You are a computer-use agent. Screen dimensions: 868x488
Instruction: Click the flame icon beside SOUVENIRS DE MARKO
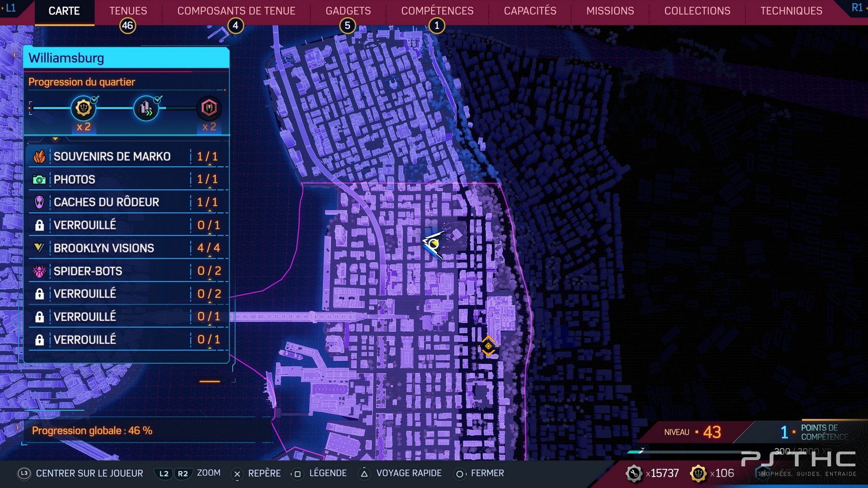(39, 156)
